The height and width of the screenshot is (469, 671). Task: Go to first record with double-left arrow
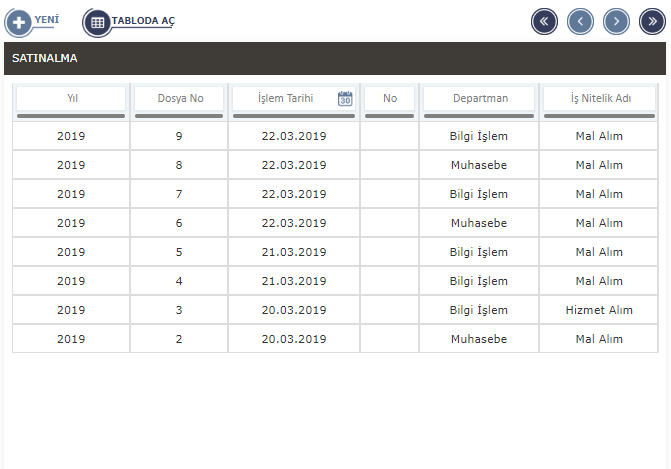[544, 21]
